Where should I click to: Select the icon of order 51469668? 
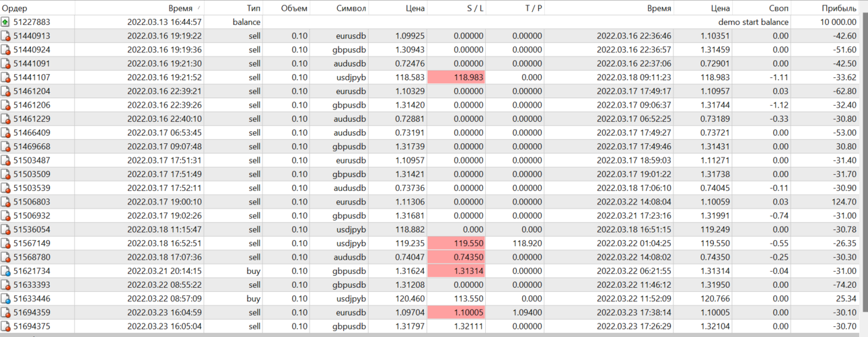[x=5, y=147]
